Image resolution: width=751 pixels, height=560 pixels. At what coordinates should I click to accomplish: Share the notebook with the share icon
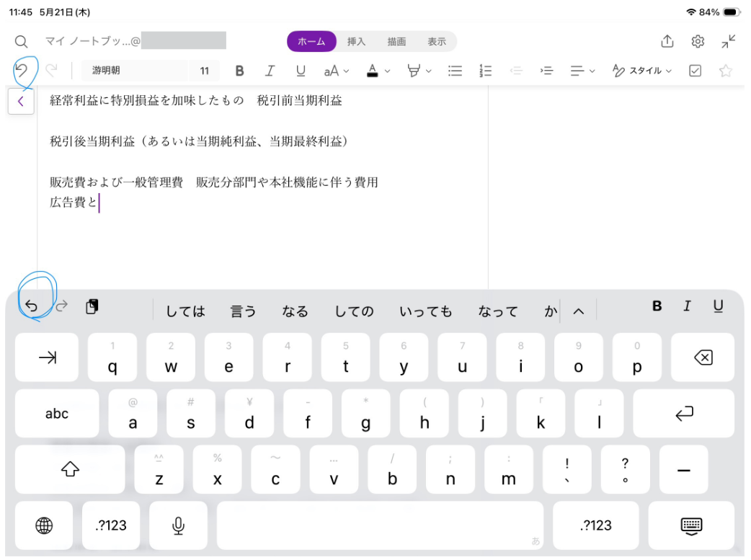click(x=667, y=41)
